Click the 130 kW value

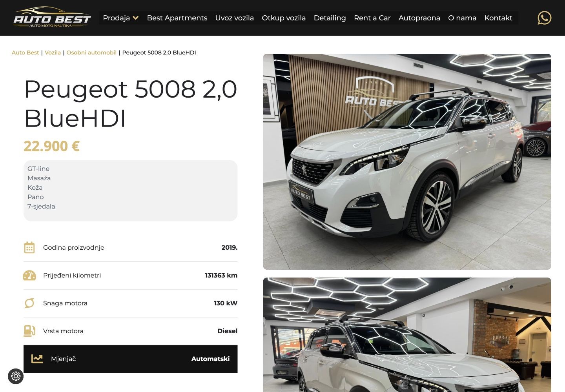pos(226,303)
